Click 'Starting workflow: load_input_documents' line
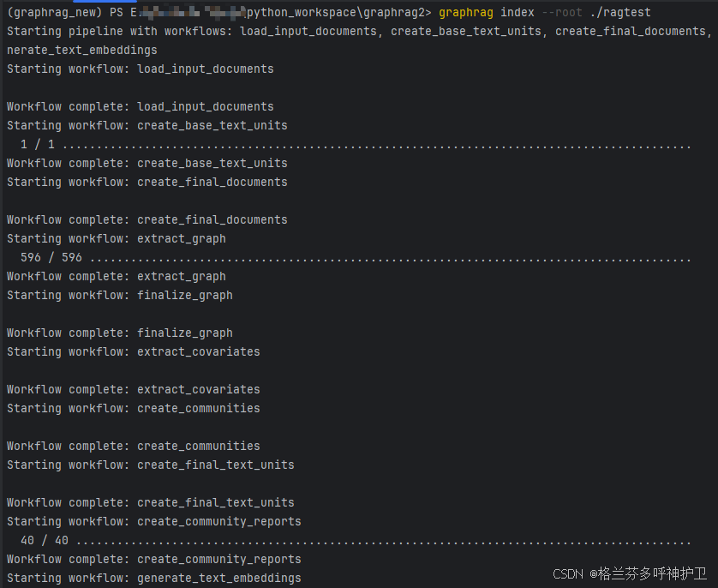Viewport: 718px width, 588px height. point(141,69)
